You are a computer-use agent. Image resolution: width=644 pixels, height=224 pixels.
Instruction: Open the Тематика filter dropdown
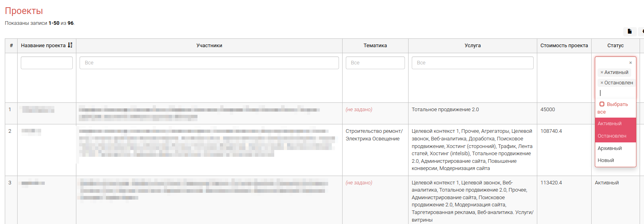coord(375,63)
